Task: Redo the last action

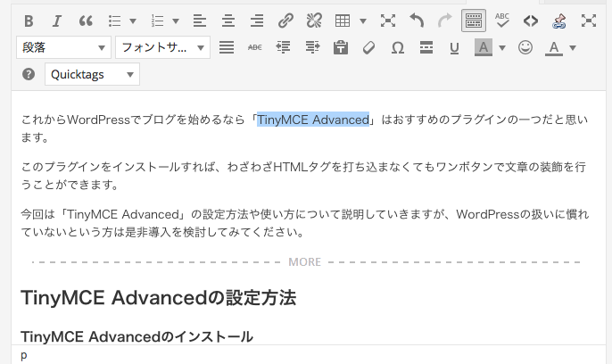Action: click(445, 21)
